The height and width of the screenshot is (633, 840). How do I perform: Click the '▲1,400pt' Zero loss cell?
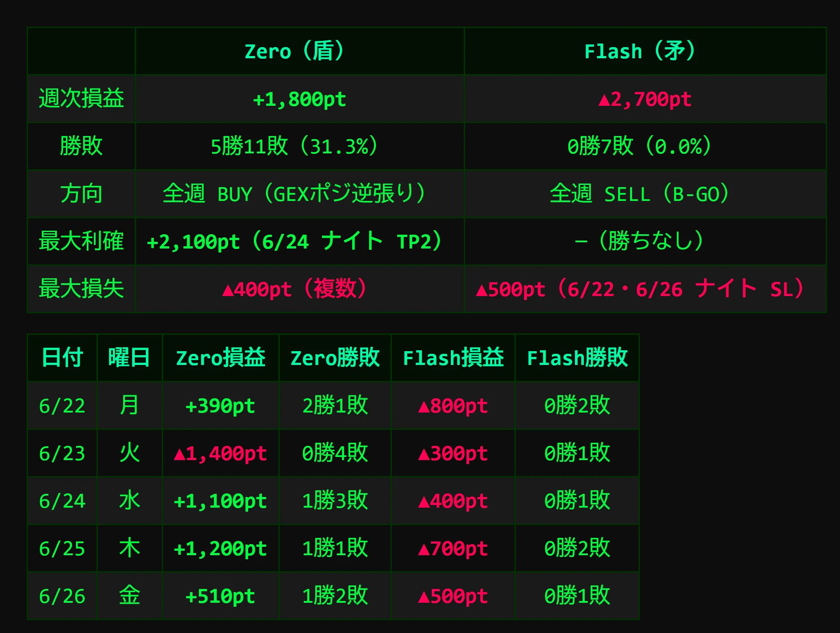(221, 453)
